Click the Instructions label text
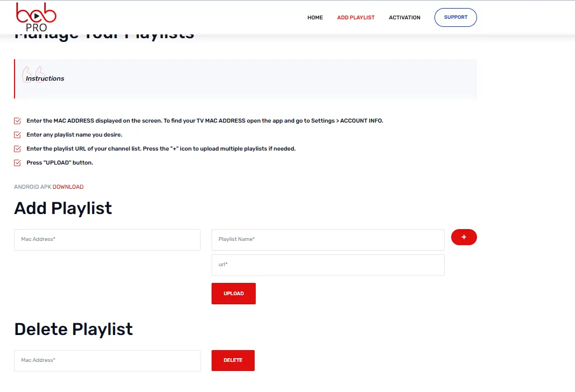 pyautogui.click(x=45, y=79)
